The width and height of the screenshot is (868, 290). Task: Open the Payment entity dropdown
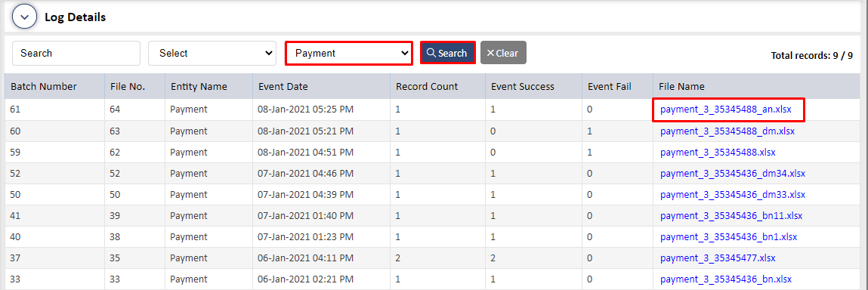click(349, 53)
